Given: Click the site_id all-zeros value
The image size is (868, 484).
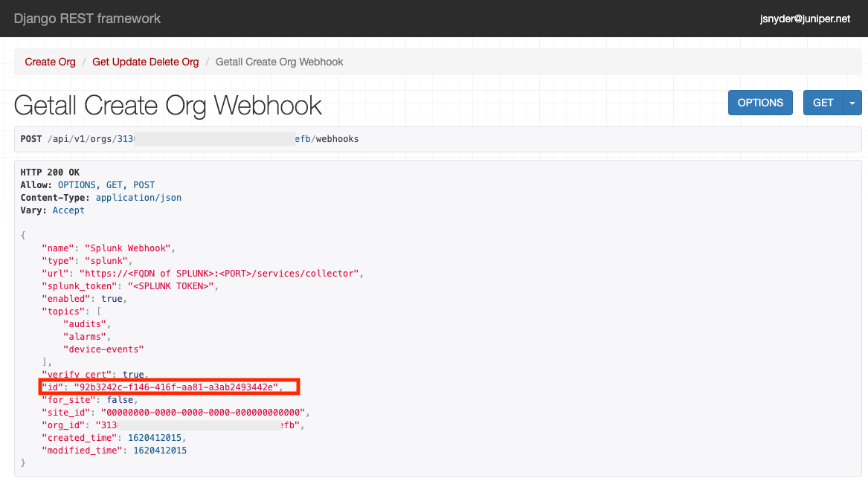Looking at the screenshot, I should coord(202,413).
